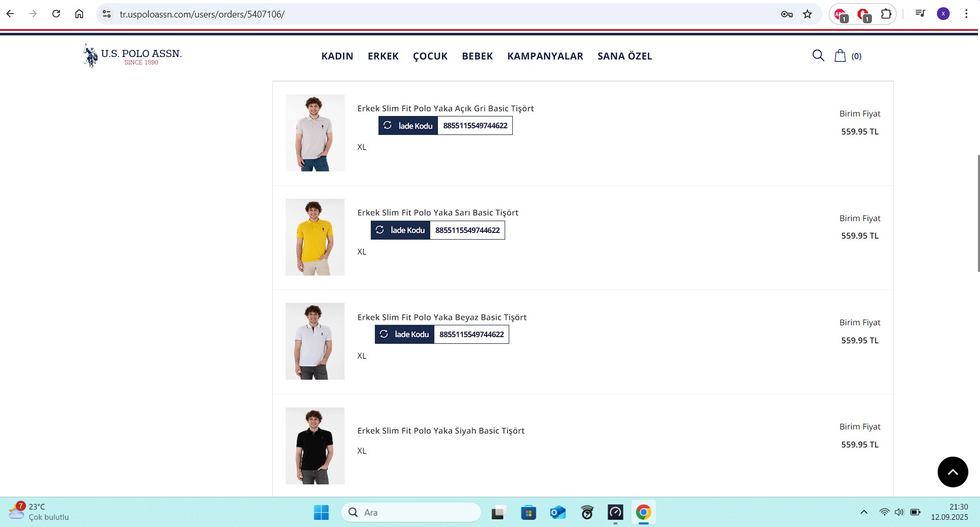Screen dimensions: 980x527
Task: Click İade Kodu for the light gray t-shirt
Action: click(x=408, y=126)
